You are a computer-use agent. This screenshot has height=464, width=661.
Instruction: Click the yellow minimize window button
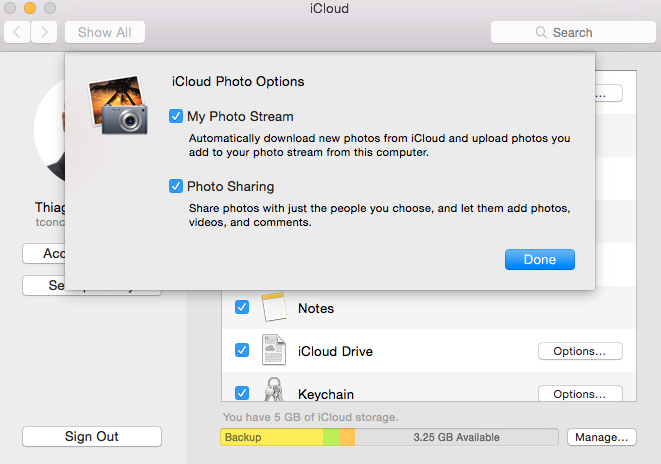(x=30, y=8)
